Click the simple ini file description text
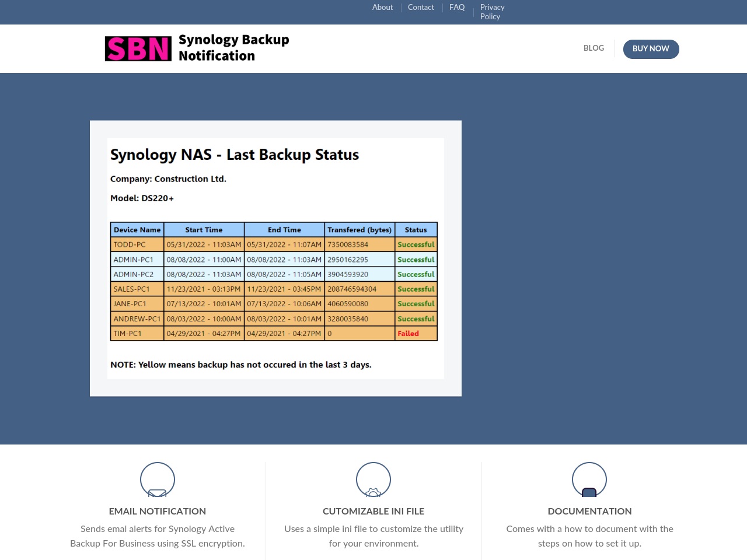The image size is (747, 560). 373,536
